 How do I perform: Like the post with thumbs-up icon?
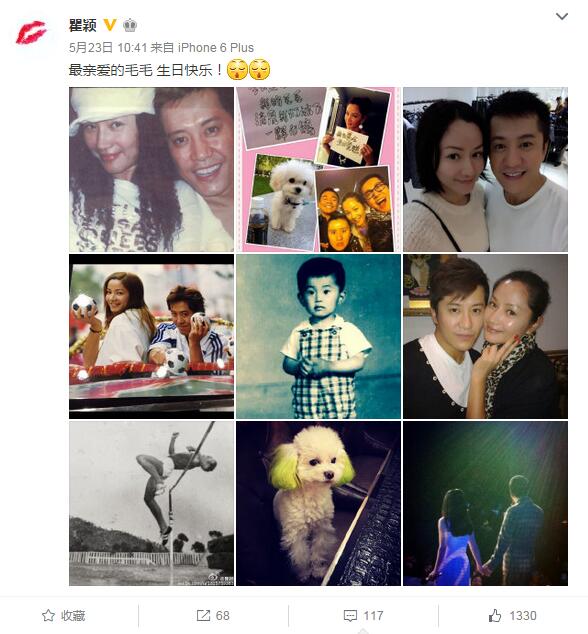coord(495,615)
